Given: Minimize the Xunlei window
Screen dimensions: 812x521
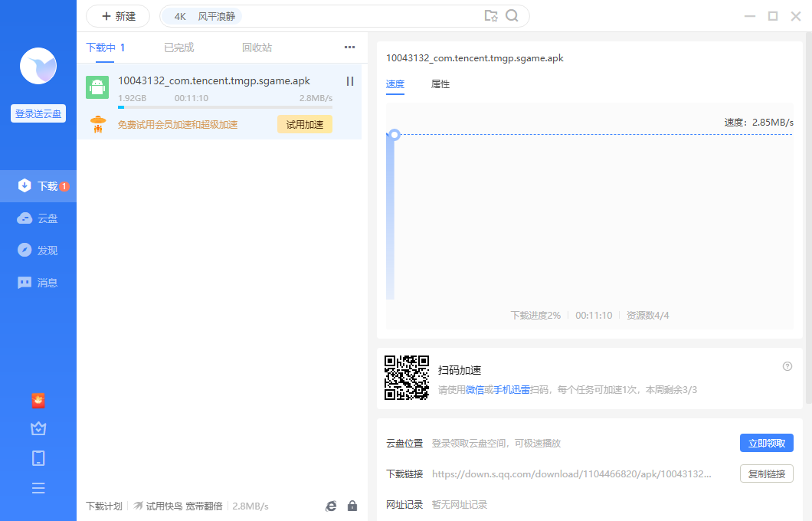Looking at the screenshot, I should coord(750,16).
